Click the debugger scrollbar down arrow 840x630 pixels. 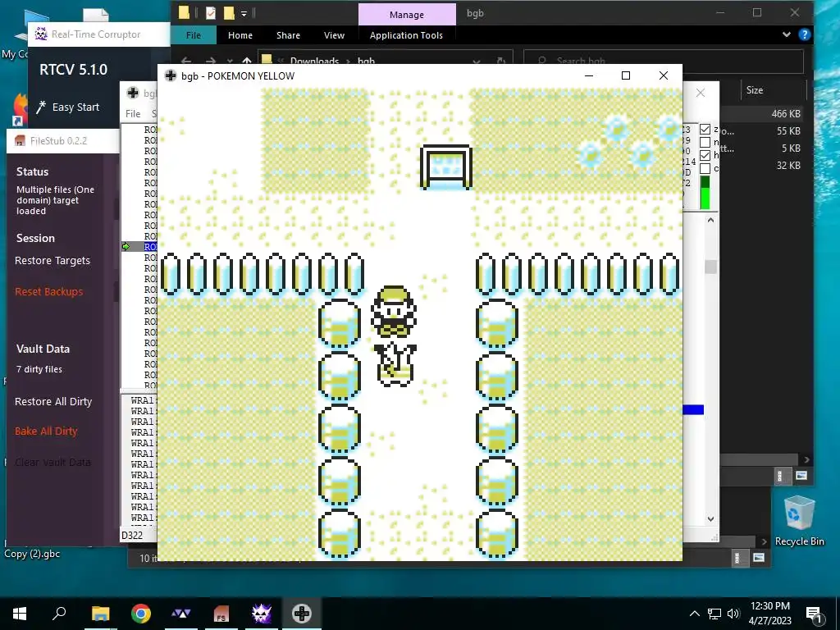point(711,518)
